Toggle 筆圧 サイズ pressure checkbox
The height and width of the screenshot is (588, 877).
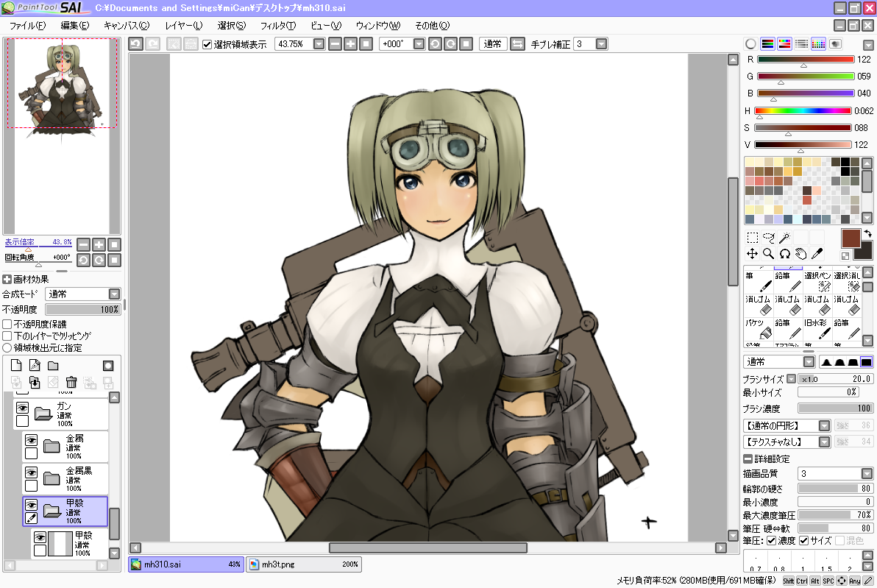803,540
